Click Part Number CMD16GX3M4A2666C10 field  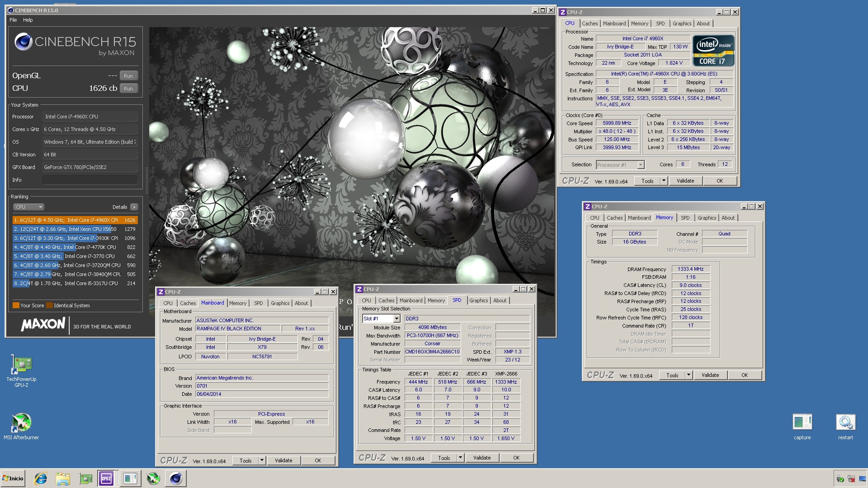point(432,352)
